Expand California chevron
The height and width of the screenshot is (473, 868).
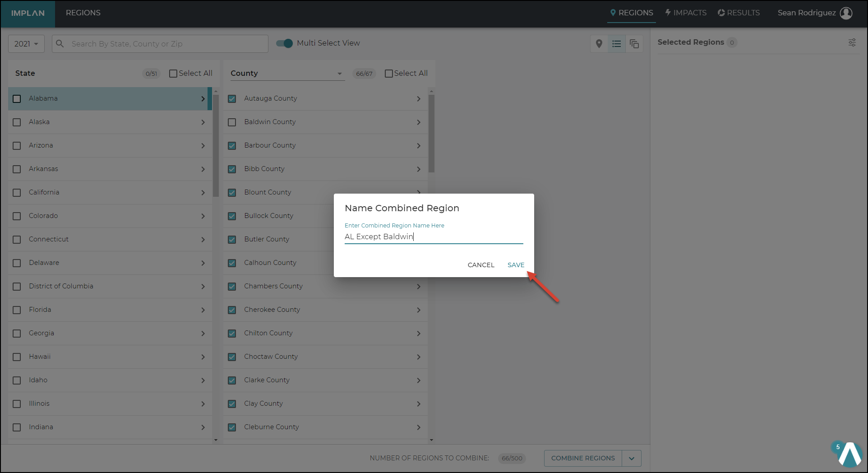coord(203,192)
